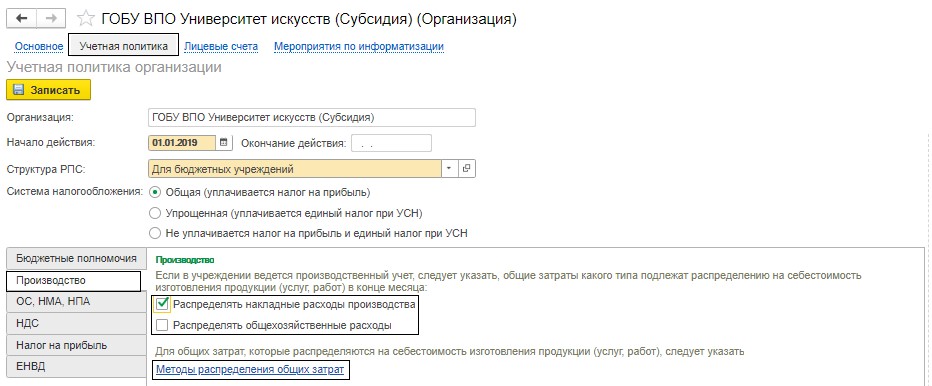Enable Распределять общехозяйственные расходы checkbox
This screenshot has width=932, height=386.
point(162,325)
